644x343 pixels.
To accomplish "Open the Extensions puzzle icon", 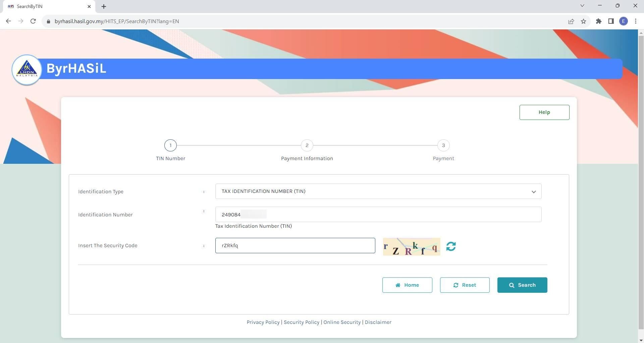I will pos(598,21).
